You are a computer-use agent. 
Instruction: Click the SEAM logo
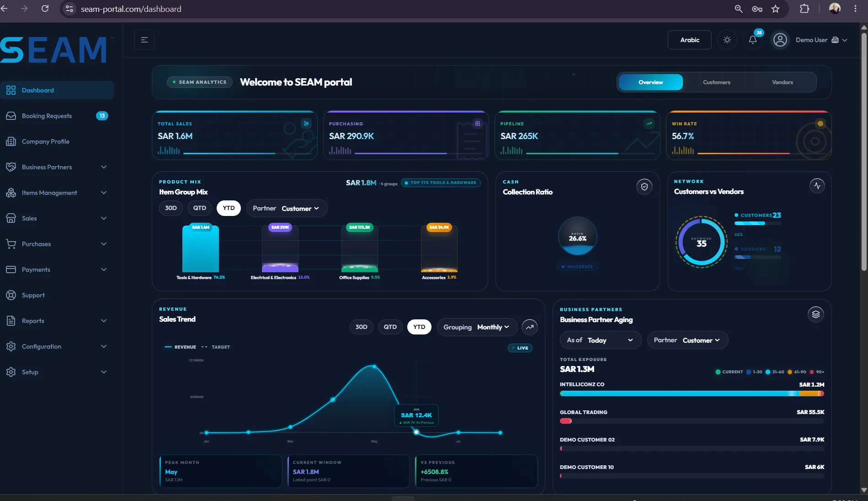(54, 49)
